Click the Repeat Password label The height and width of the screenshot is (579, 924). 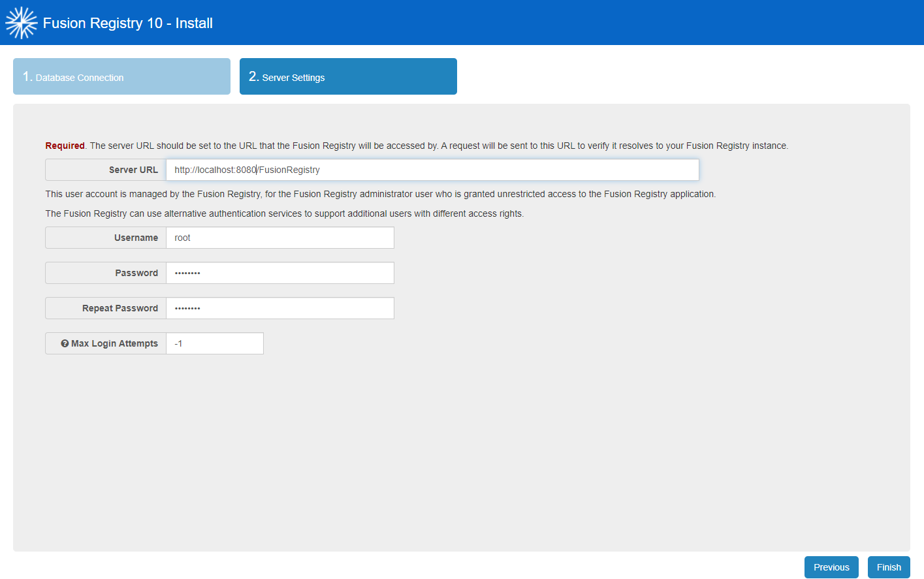[120, 308]
